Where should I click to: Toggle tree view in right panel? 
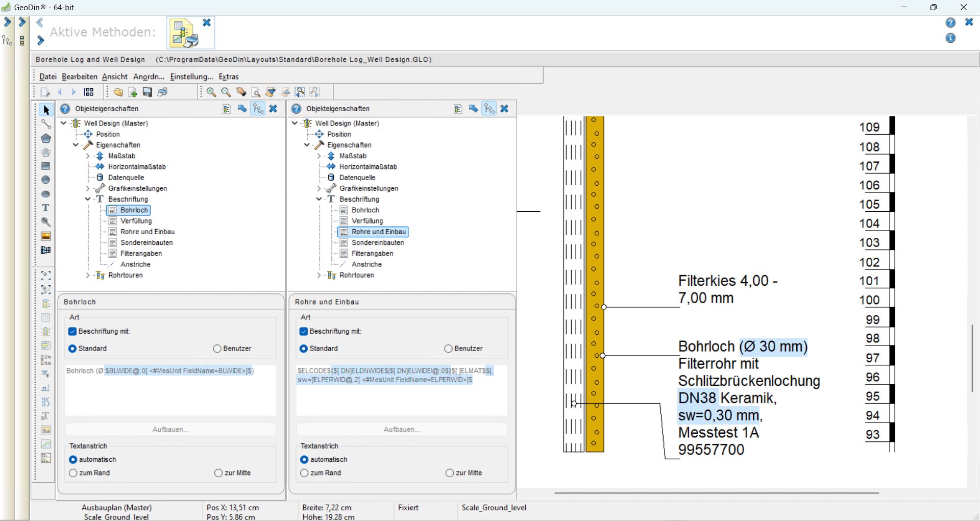tap(489, 109)
